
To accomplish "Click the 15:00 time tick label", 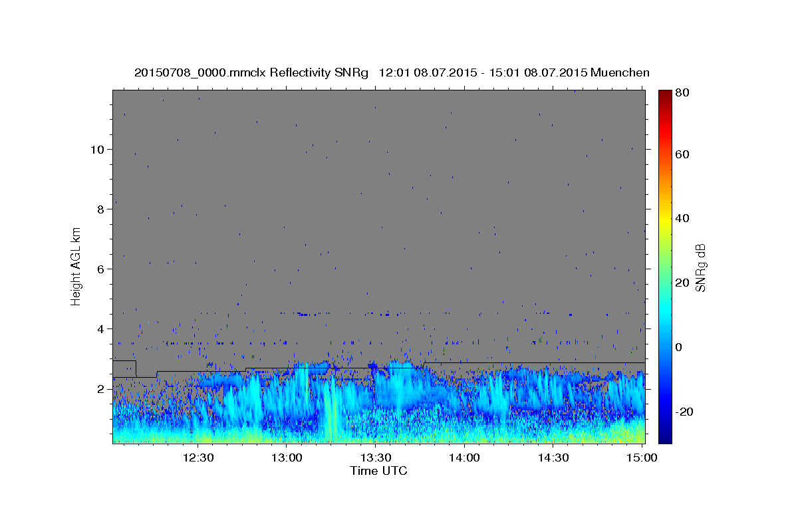I will 641,458.
